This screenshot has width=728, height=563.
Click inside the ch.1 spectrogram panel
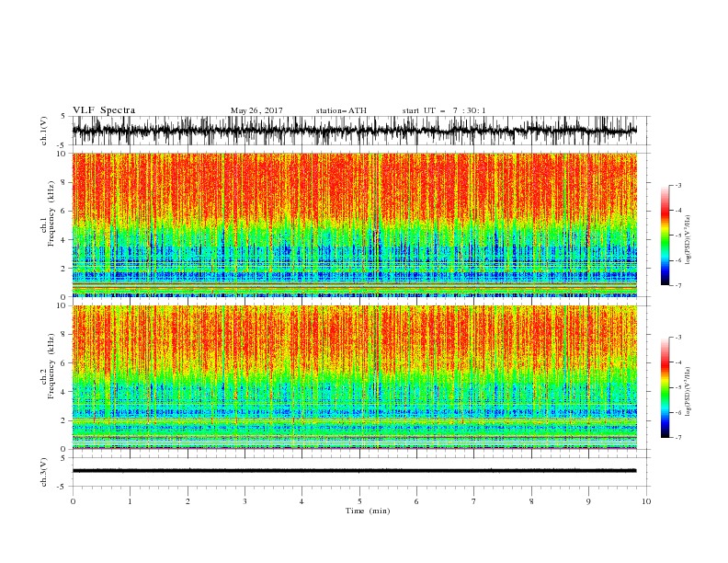[354, 224]
